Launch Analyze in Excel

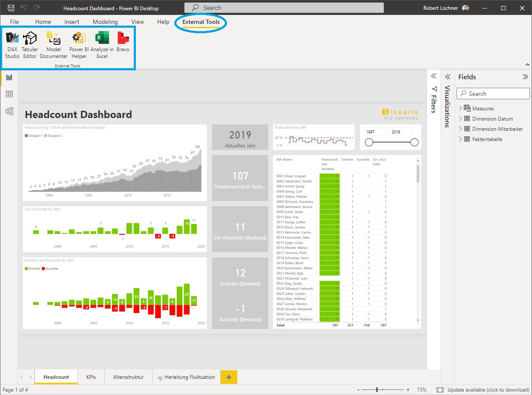point(101,44)
